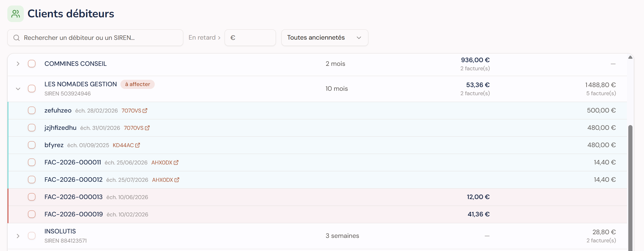
Task: Expand the COMMINES CONSEIL row
Action: (x=18, y=64)
